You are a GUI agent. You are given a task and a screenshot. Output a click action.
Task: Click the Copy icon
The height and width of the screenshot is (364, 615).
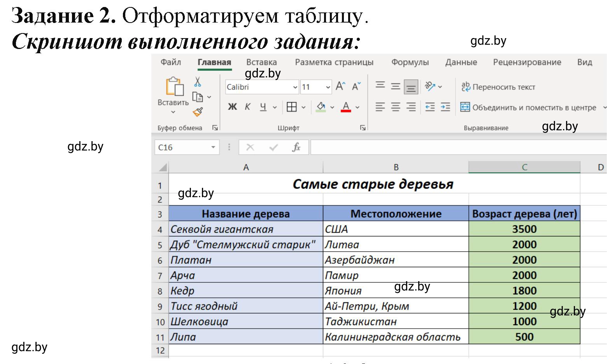point(198,97)
